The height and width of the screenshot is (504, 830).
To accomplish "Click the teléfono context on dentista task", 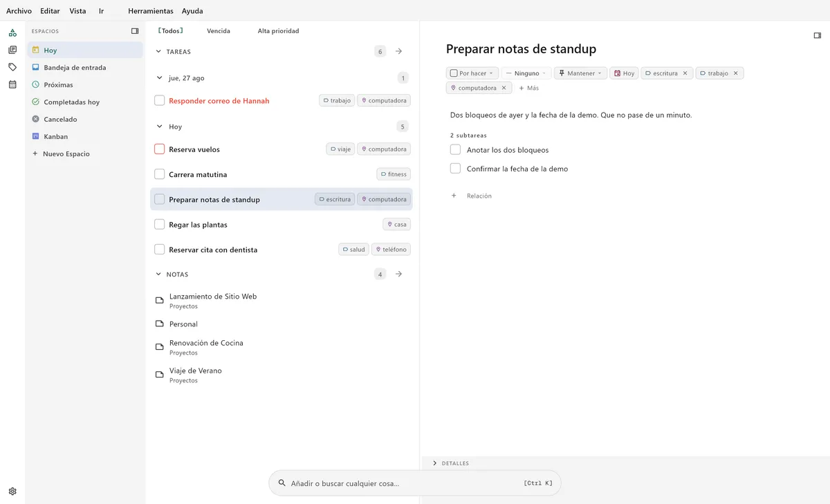I will (x=391, y=250).
